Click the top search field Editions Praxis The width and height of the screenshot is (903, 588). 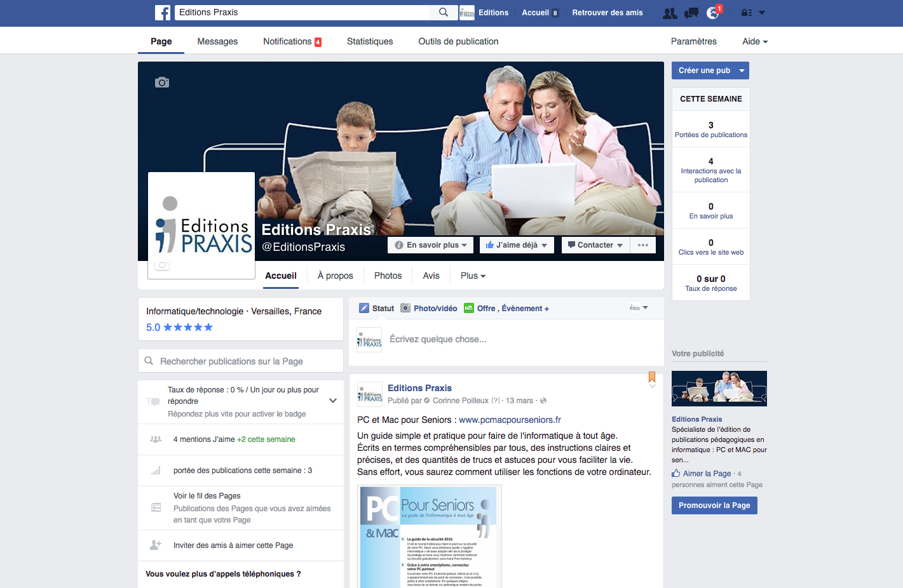tap(302, 12)
